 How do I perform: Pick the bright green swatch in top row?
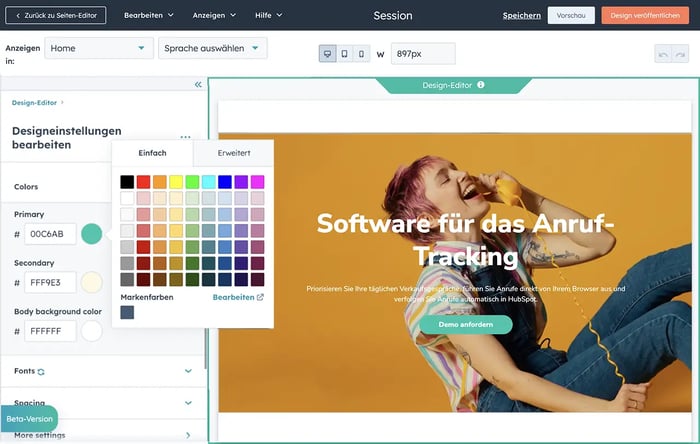(192, 182)
